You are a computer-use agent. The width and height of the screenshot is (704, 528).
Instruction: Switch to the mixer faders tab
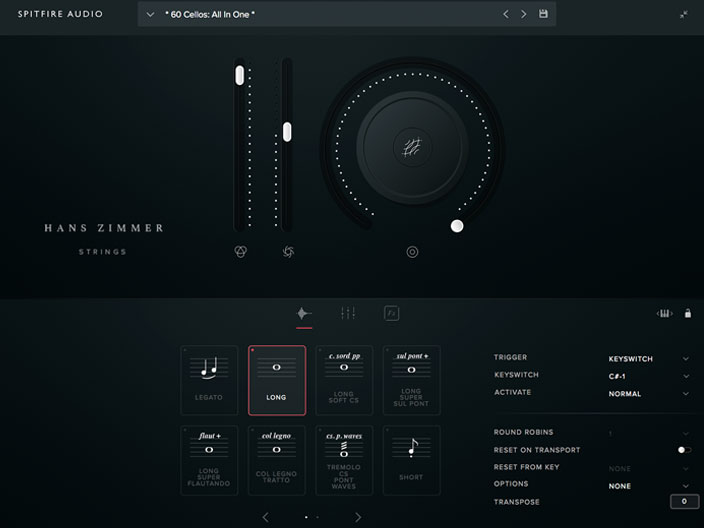tap(348, 313)
